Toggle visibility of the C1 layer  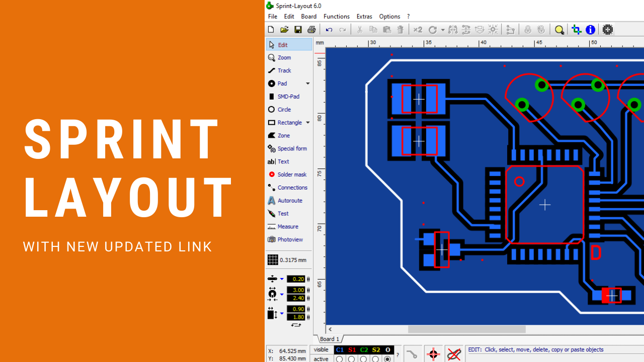coord(340,350)
